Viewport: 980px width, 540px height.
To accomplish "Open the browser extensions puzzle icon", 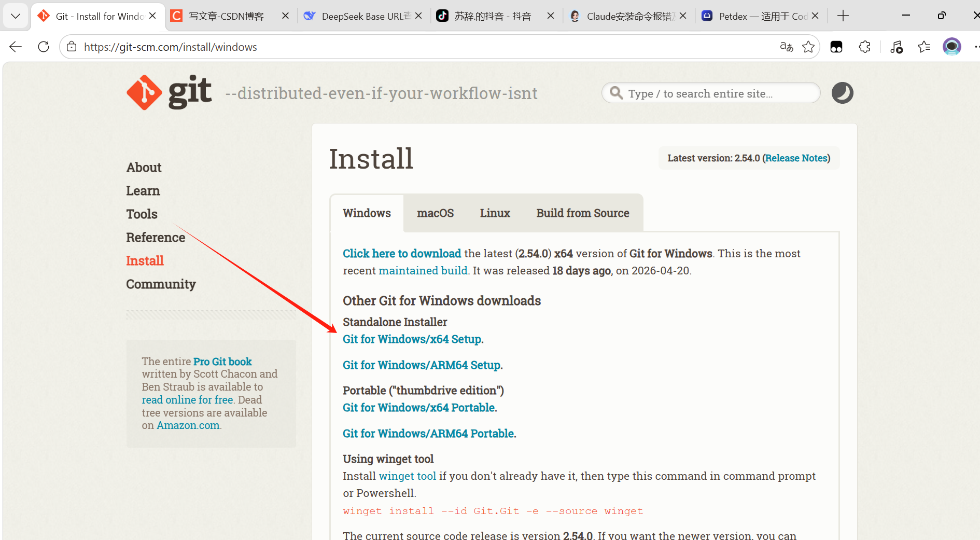I will coord(864,47).
